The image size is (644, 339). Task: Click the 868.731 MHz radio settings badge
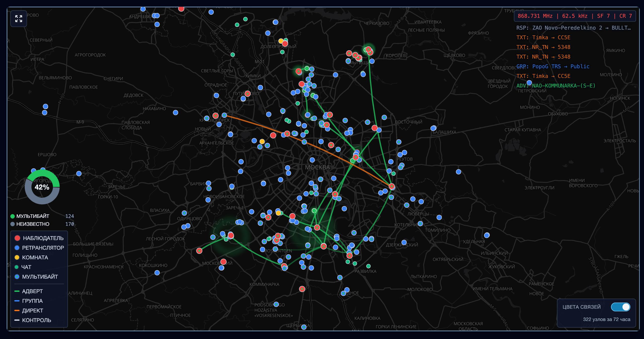575,16
